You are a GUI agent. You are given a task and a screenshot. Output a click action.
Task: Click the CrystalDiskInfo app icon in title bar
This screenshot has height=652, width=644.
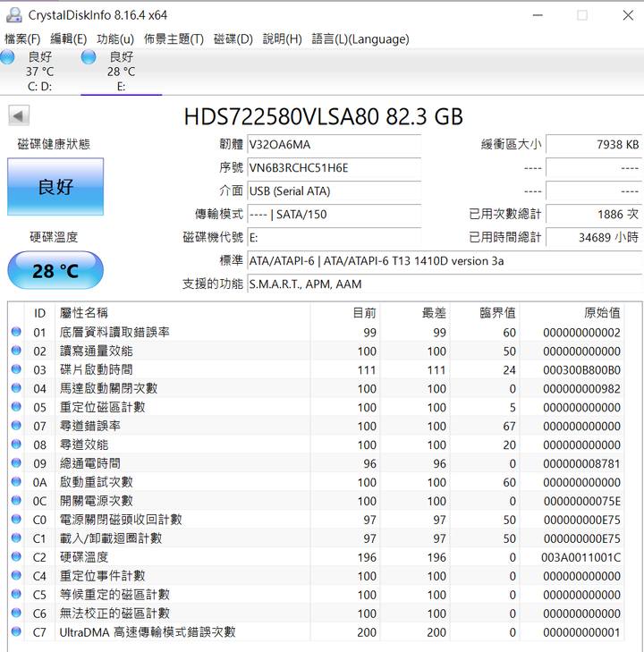pyautogui.click(x=13, y=15)
